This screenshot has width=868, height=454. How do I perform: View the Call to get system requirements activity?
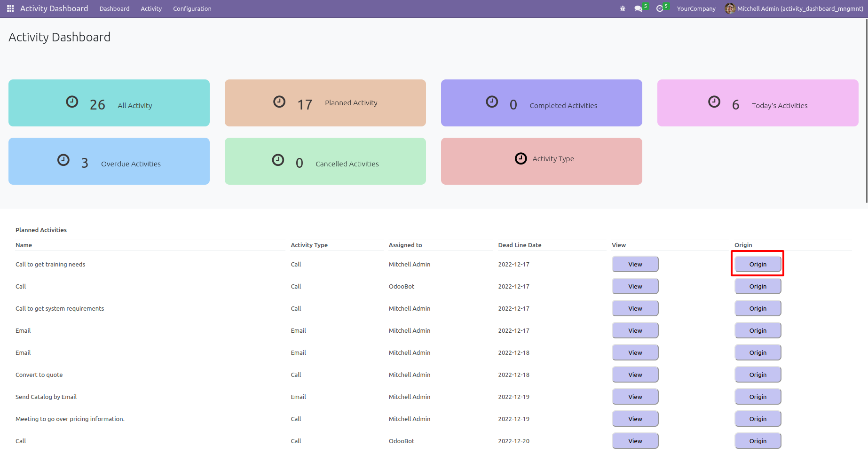point(635,308)
